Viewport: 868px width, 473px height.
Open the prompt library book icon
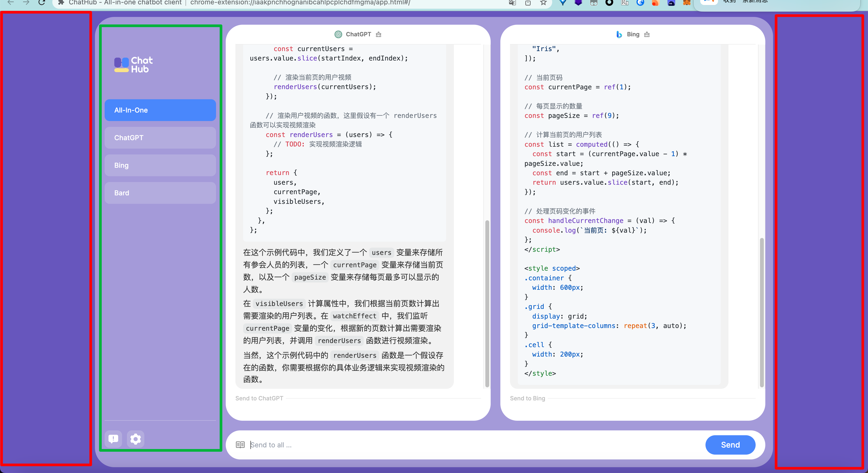[240, 445]
